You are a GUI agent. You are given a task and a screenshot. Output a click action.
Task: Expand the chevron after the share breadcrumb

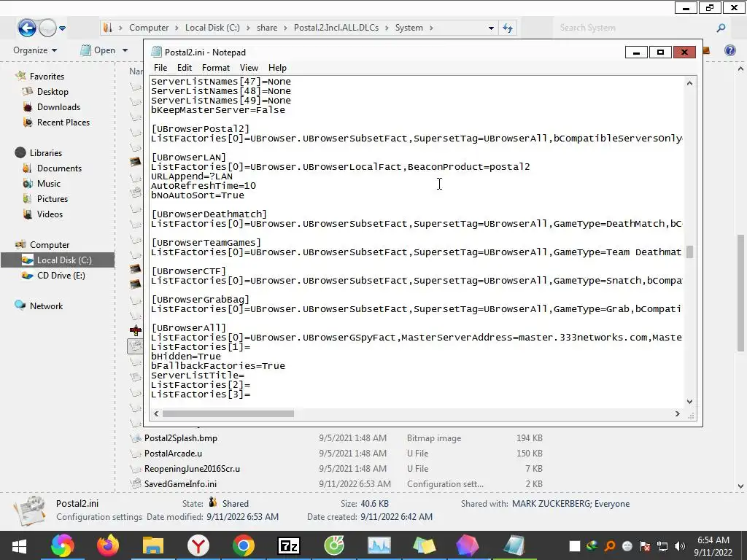pos(286,28)
